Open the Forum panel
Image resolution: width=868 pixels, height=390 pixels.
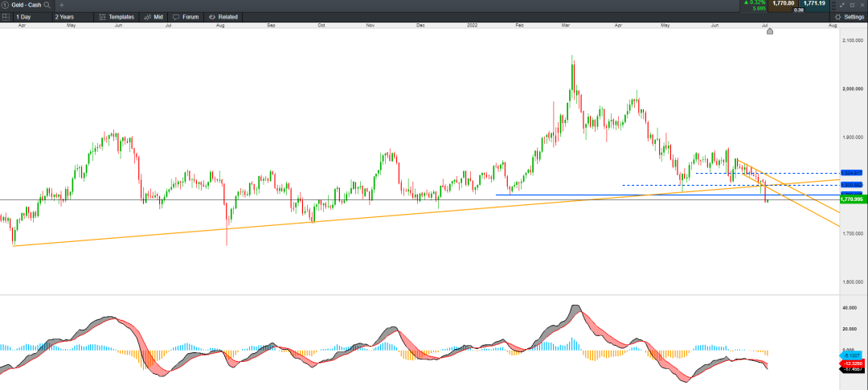tap(186, 17)
